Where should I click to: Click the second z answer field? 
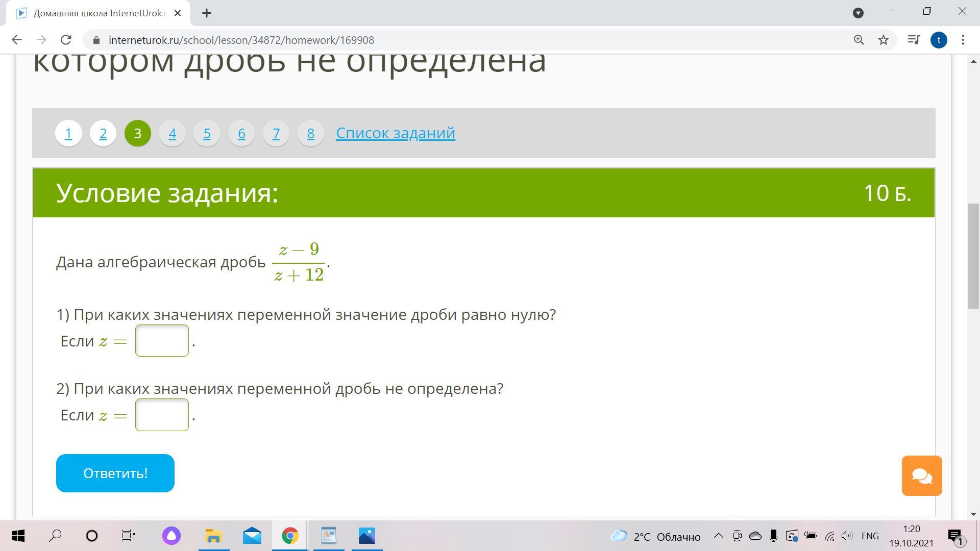pyautogui.click(x=162, y=415)
